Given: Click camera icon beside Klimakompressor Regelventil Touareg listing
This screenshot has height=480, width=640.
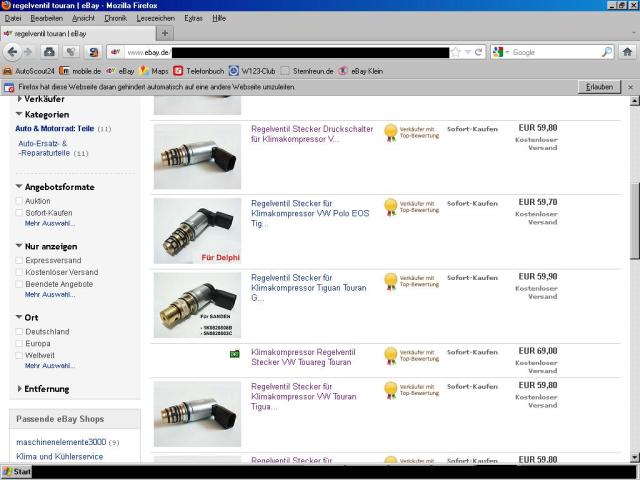Looking at the screenshot, I should point(234,354).
